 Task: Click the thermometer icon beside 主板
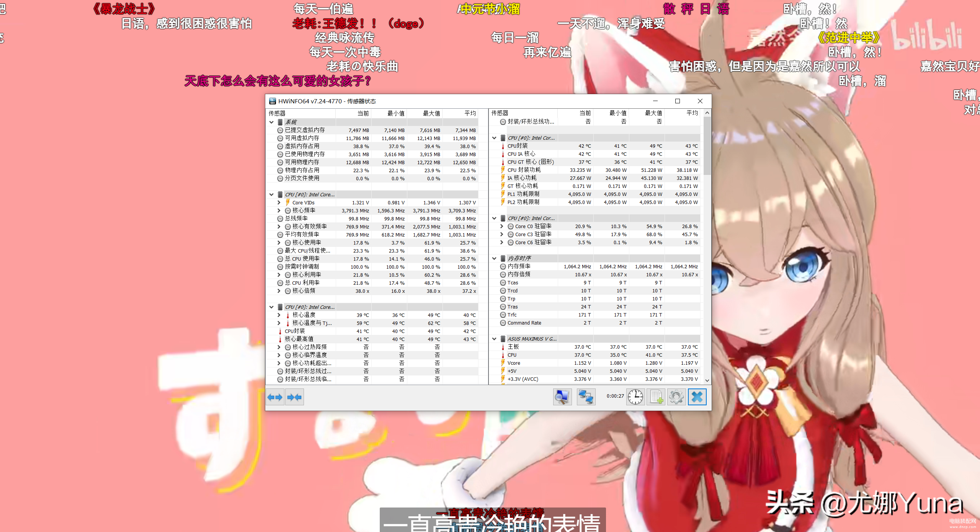click(503, 347)
